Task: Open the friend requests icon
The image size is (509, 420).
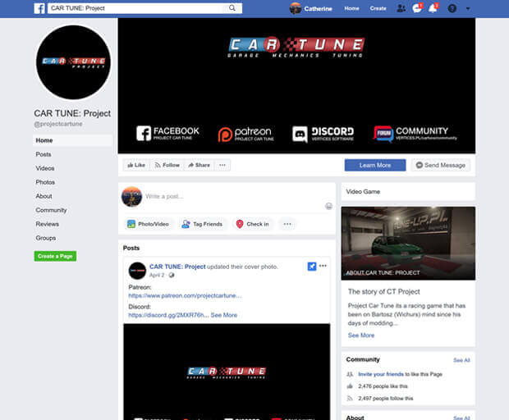Action: coord(401,8)
